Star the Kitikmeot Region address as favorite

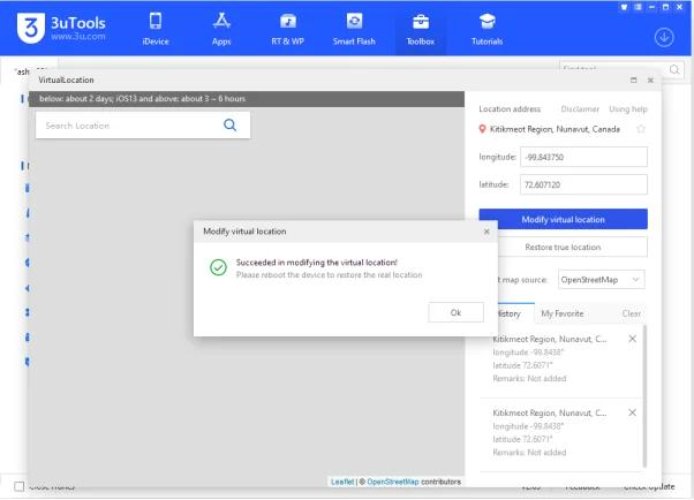[641, 129]
